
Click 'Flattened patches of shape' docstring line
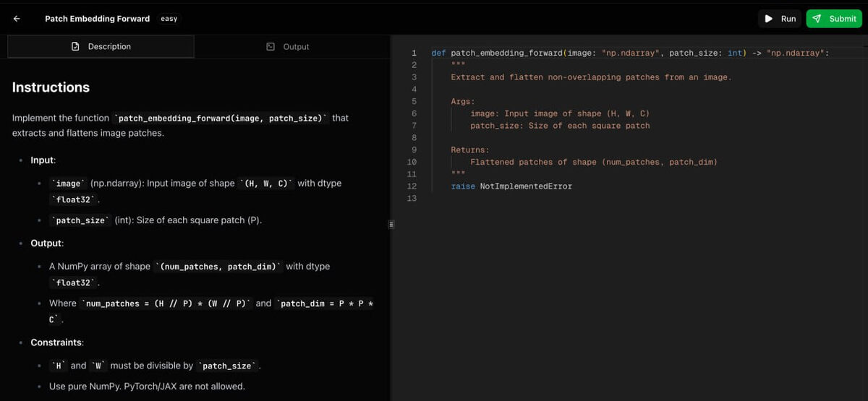594,162
